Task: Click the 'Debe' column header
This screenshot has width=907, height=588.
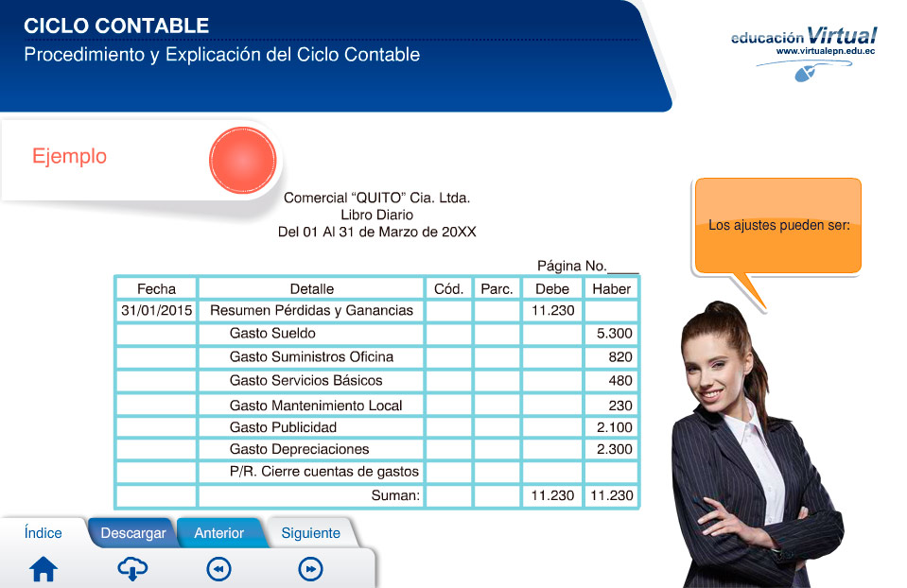Action: pos(551,288)
